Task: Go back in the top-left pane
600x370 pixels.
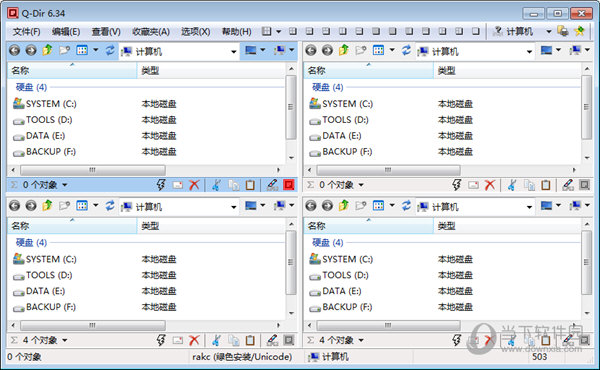Action: [15, 51]
